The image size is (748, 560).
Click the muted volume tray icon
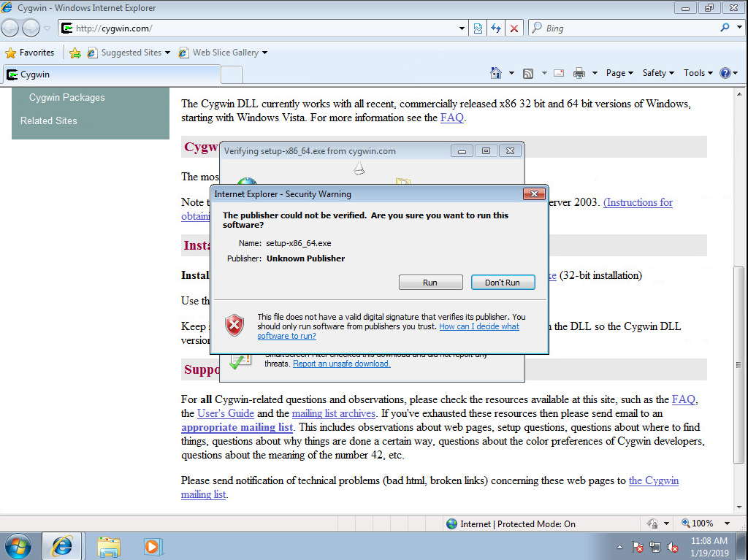click(x=673, y=547)
